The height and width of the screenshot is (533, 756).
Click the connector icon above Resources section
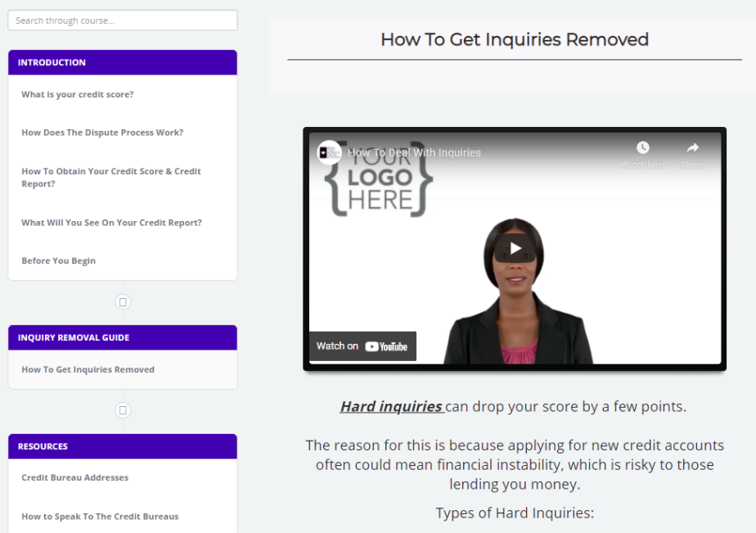point(123,410)
